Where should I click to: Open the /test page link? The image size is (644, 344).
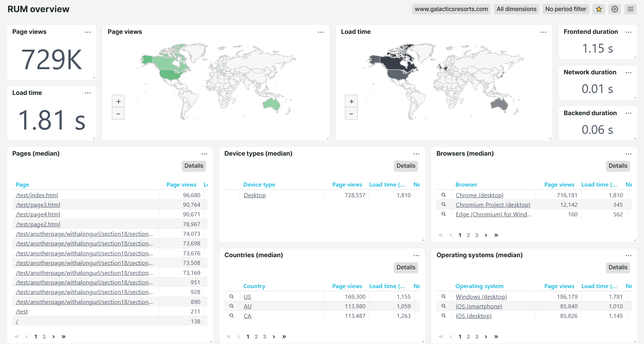click(x=22, y=312)
